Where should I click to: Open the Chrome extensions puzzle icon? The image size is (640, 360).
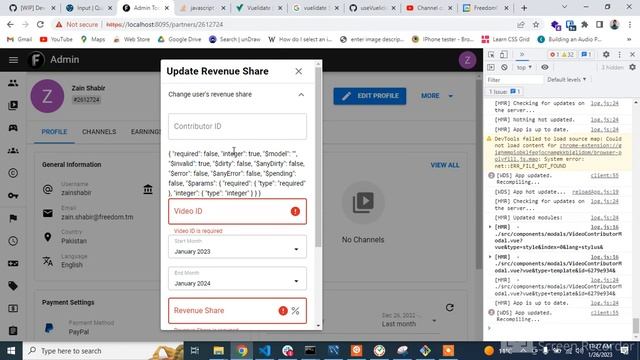click(x=584, y=25)
